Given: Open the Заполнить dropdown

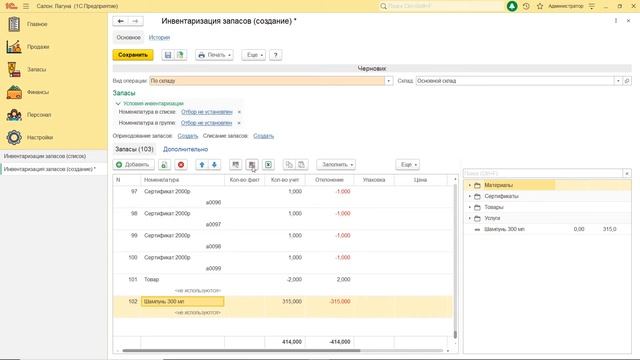Looking at the screenshot, I should coord(336,164).
